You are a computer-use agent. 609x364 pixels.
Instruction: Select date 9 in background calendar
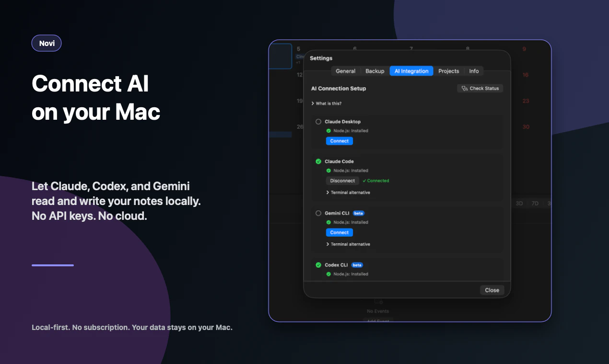(524, 49)
